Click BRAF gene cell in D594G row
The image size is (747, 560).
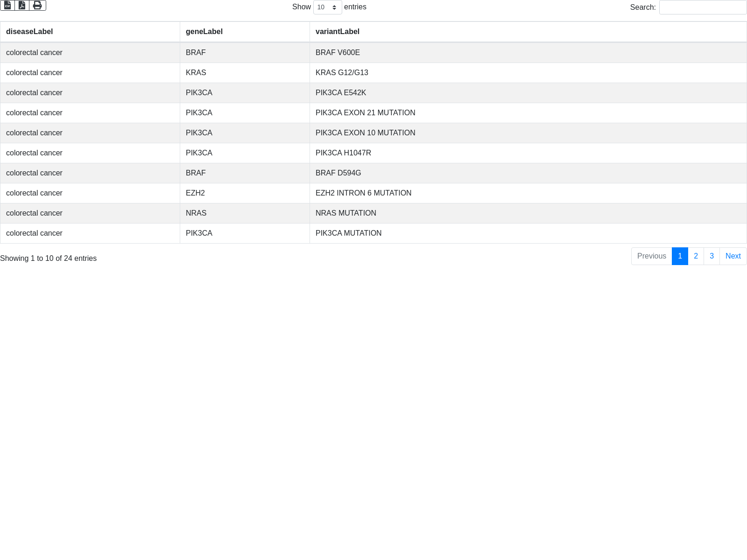pyautogui.click(x=245, y=173)
